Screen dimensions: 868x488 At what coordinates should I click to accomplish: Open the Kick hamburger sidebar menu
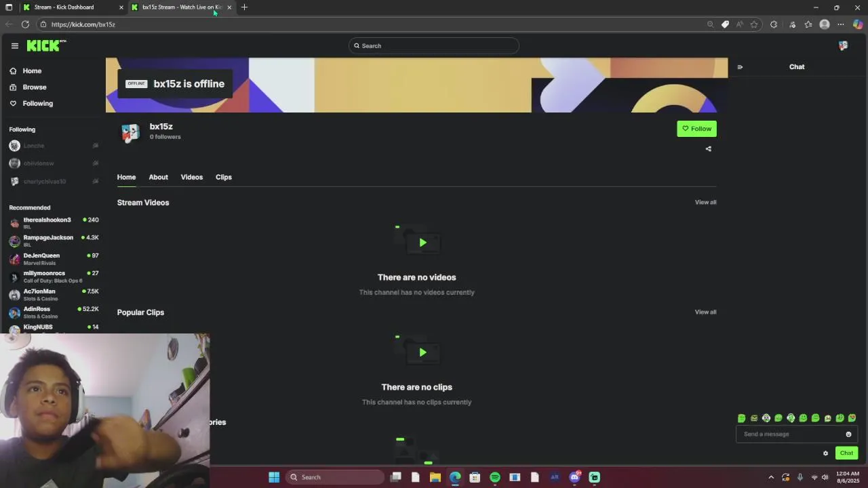(x=15, y=45)
